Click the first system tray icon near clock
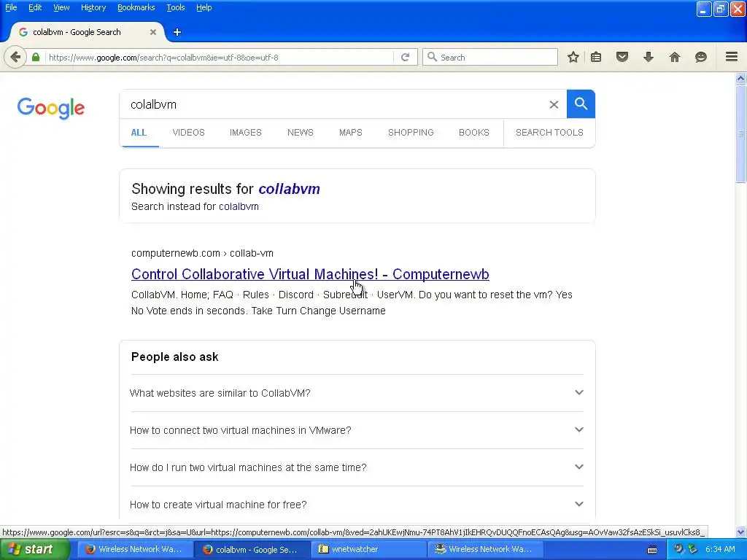This screenshot has height=560, width=747. pos(678,549)
